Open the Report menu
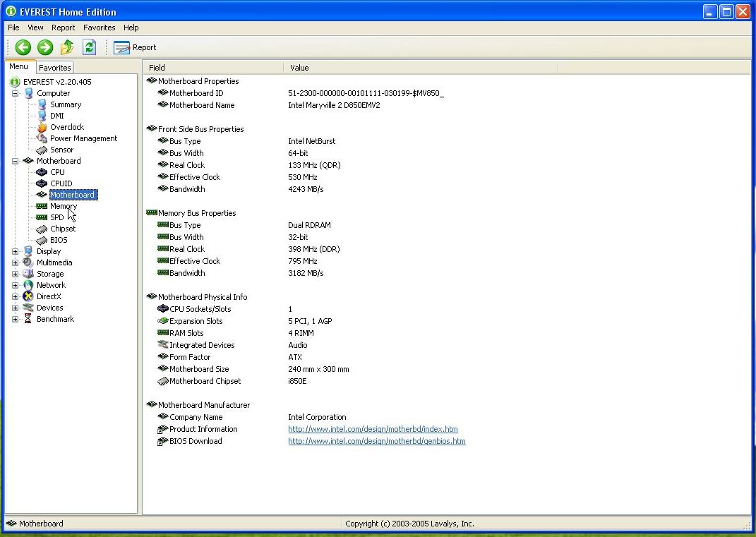The height and width of the screenshot is (537, 756). [63, 28]
